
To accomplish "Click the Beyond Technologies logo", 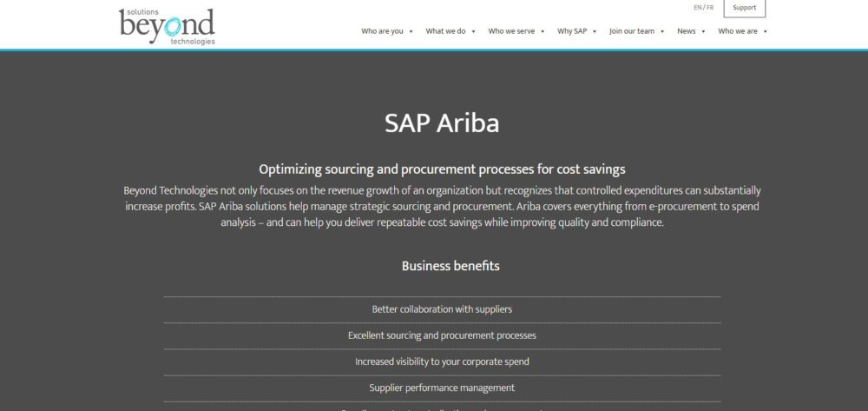I will [167, 26].
